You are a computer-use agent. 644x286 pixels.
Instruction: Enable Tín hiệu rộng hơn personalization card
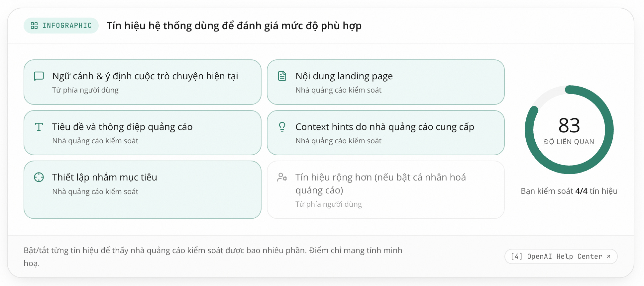click(x=386, y=190)
